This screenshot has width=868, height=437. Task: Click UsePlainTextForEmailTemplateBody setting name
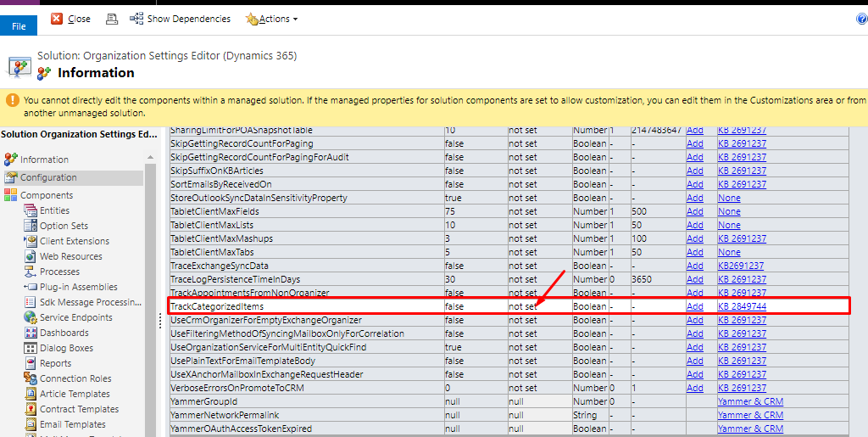243,361
